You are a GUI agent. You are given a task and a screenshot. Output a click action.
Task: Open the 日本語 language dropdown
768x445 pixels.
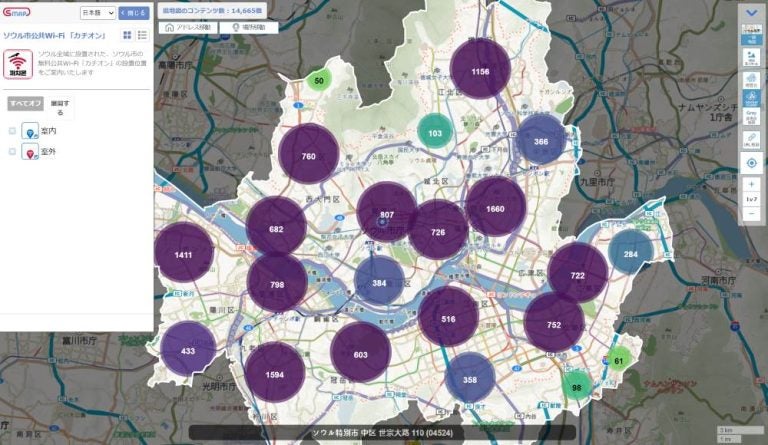click(97, 14)
